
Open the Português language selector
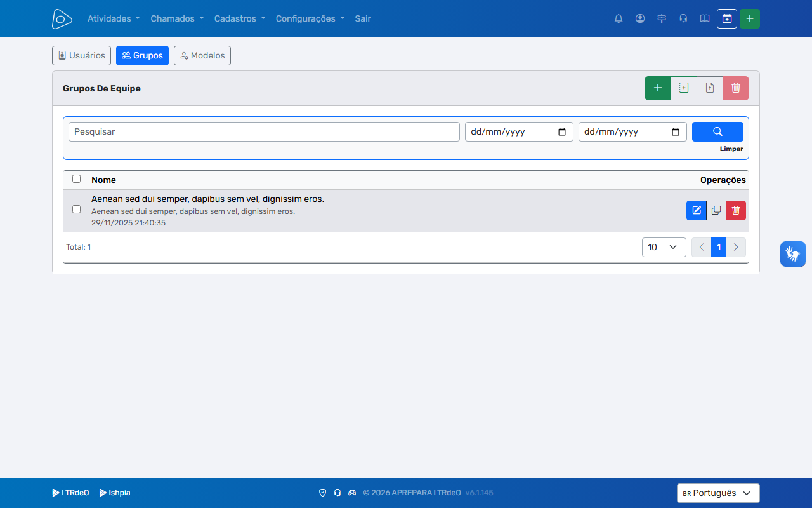click(718, 493)
